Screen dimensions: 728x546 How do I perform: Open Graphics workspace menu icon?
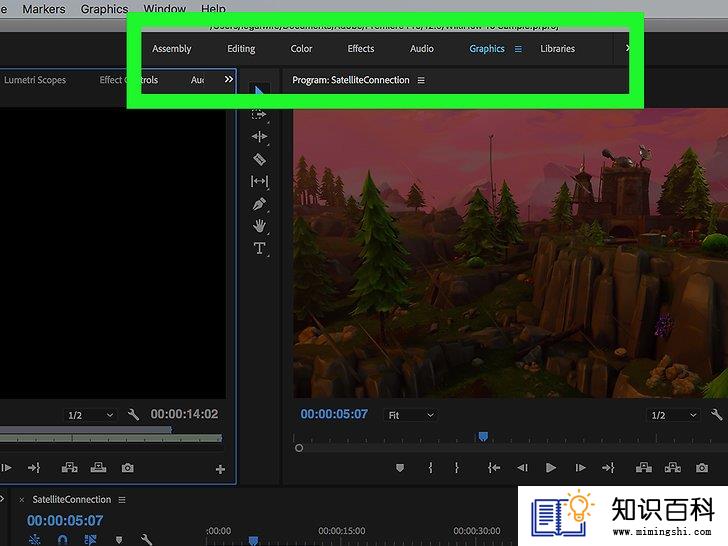coord(518,49)
